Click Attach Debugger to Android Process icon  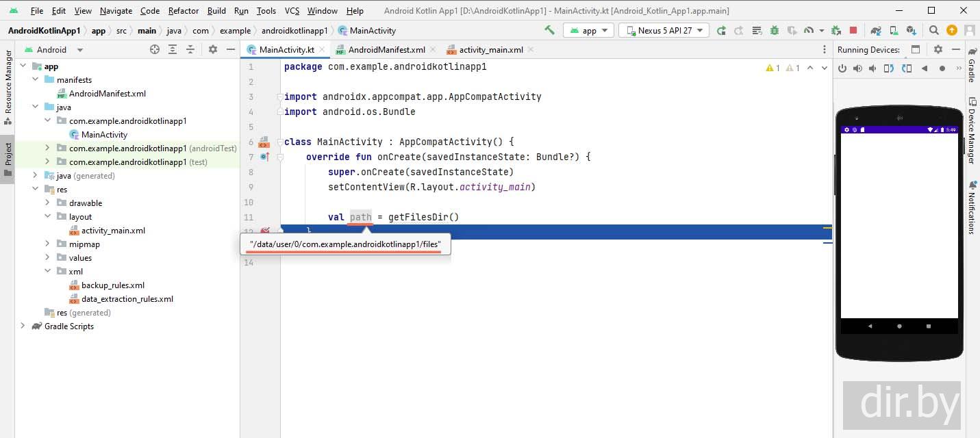tap(835, 30)
